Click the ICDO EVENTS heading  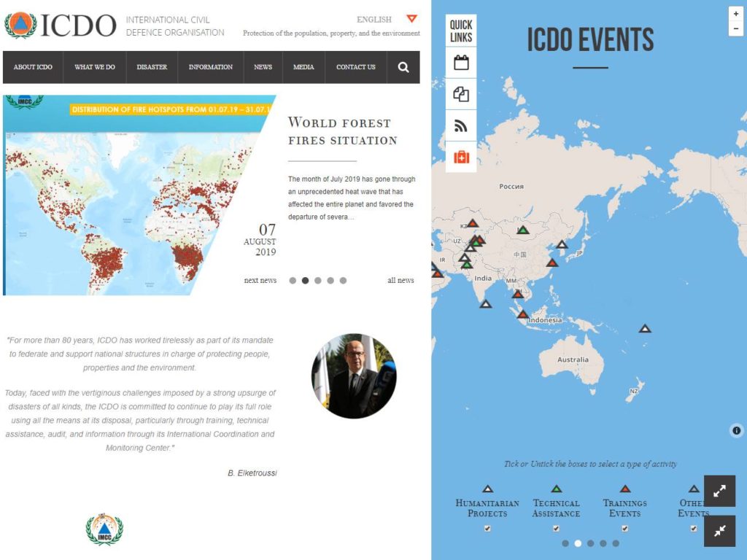[x=590, y=39]
